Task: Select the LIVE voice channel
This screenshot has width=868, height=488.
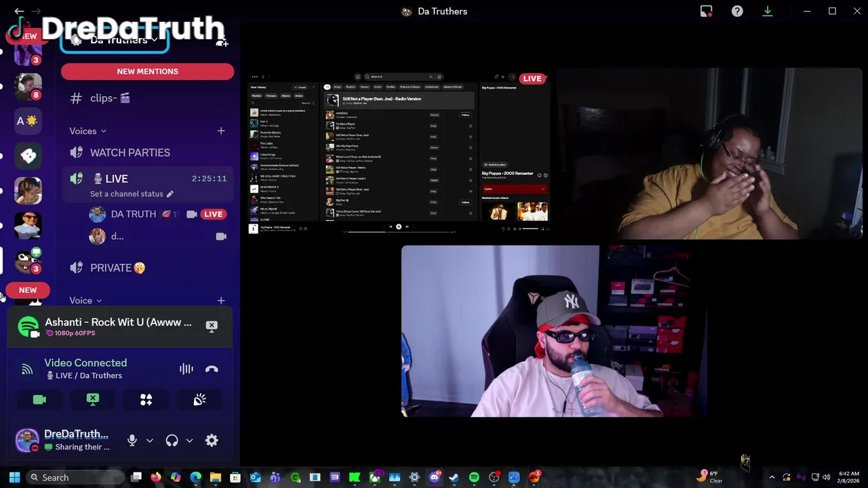Action: tap(147, 178)
